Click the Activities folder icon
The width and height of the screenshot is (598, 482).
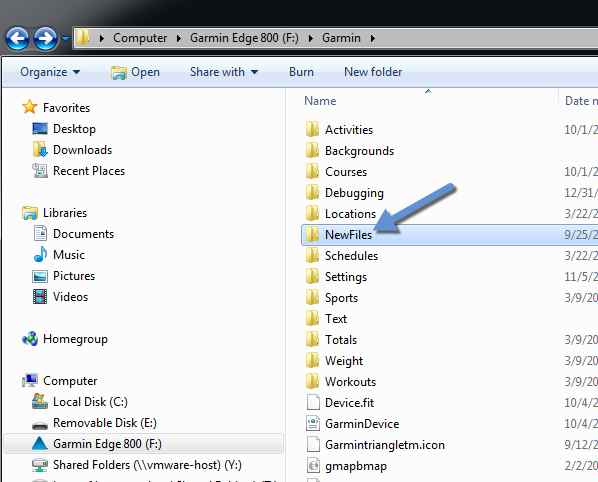tap(312, 130)
